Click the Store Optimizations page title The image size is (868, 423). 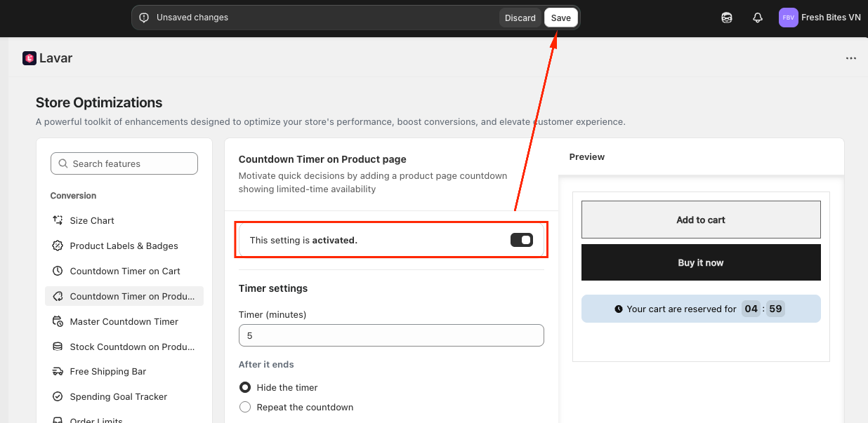99,102
